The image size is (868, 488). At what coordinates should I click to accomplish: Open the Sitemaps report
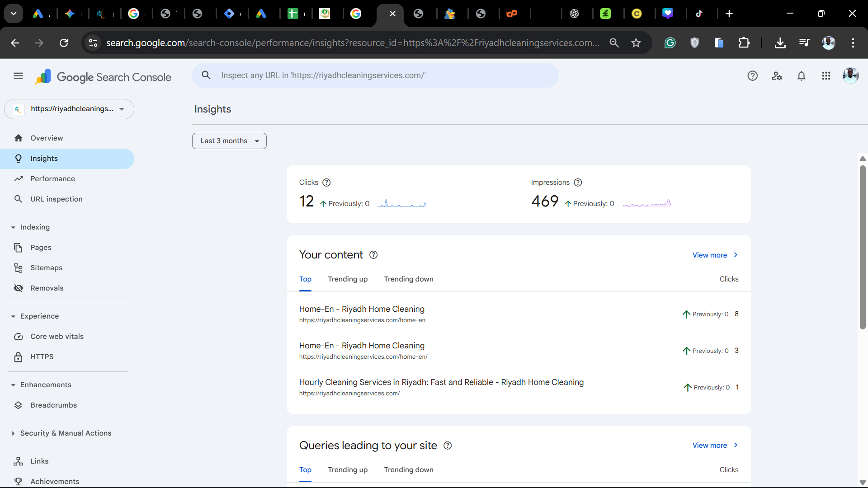coord(46,267)
